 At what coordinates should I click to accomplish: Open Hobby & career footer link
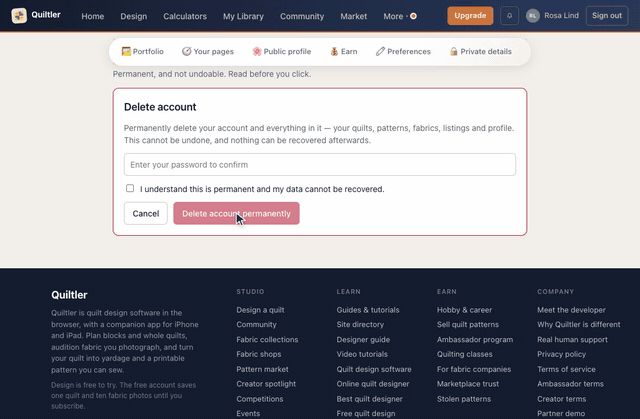pos(464,310)
